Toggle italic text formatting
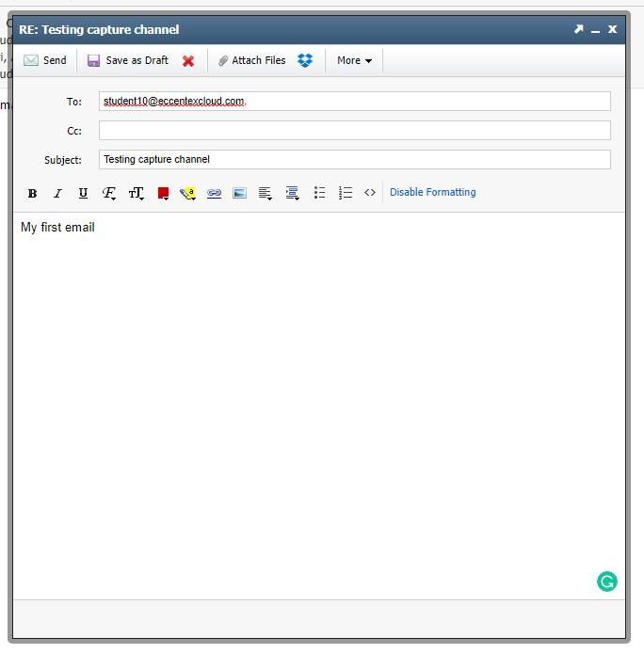The image size is (644, 653). pos(57,193)
